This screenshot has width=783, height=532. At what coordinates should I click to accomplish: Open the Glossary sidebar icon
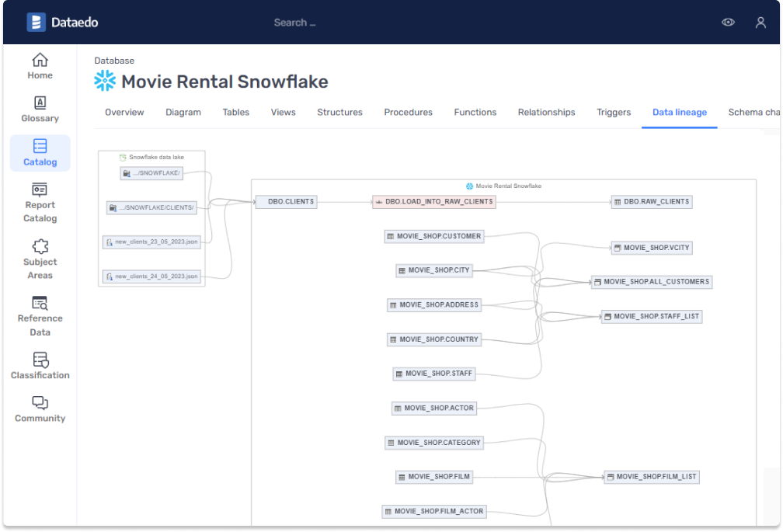click(40, 103)
